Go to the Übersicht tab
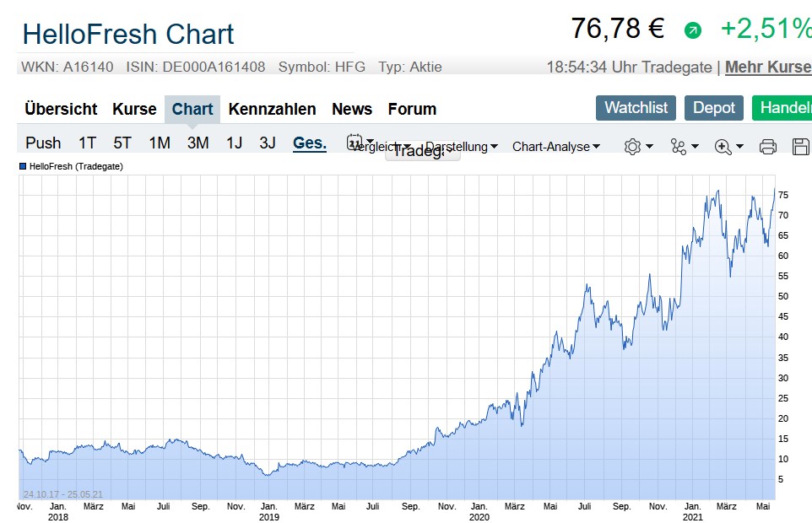 tap(61, 109)
